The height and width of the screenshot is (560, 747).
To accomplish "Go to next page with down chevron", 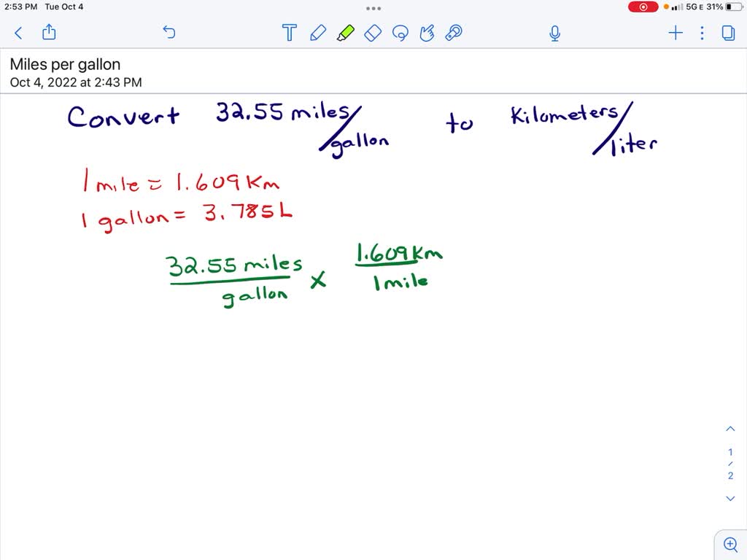I will [730, 499].
